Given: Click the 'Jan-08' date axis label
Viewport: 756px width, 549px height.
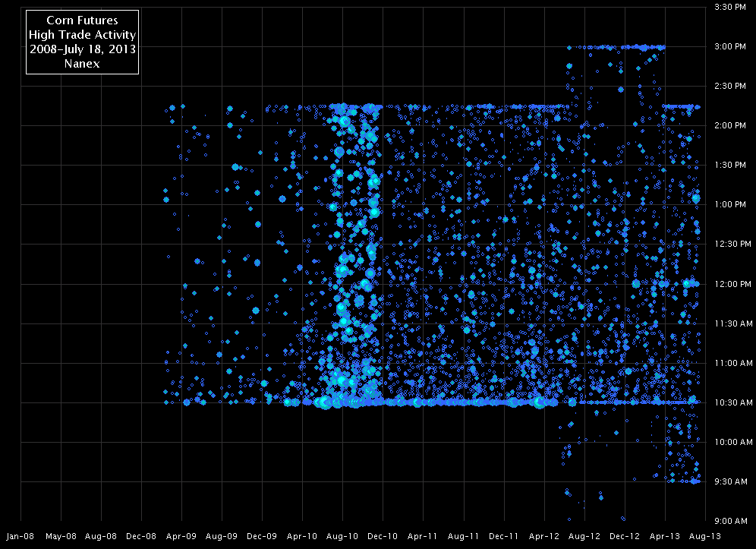Looking at the screenshot, I should coord(20,536).
